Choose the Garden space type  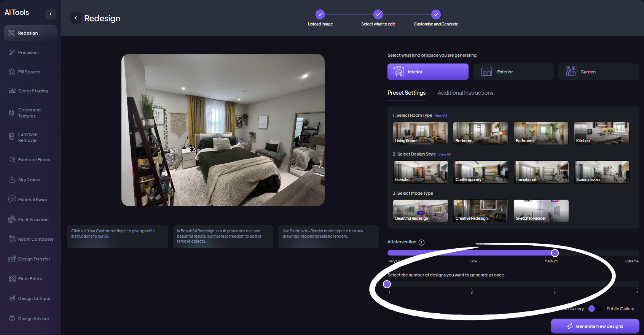(x=598, y=72)
